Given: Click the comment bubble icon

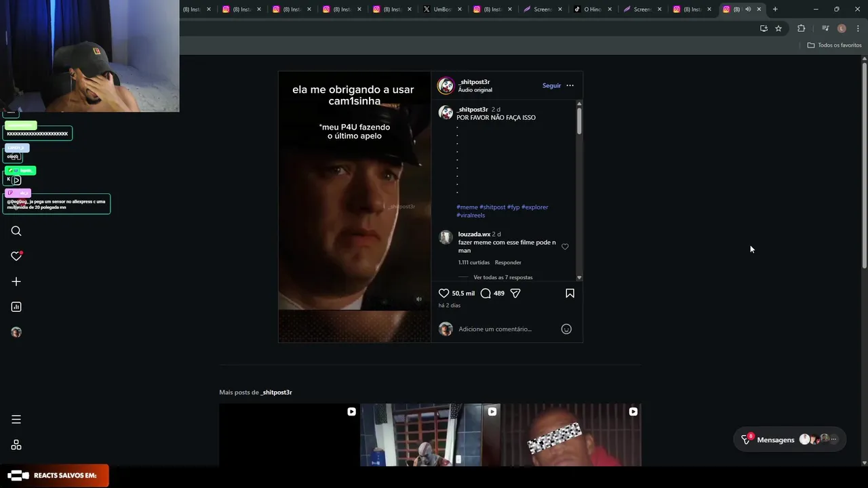Looking at the screenshot, I should pos(486,293).
